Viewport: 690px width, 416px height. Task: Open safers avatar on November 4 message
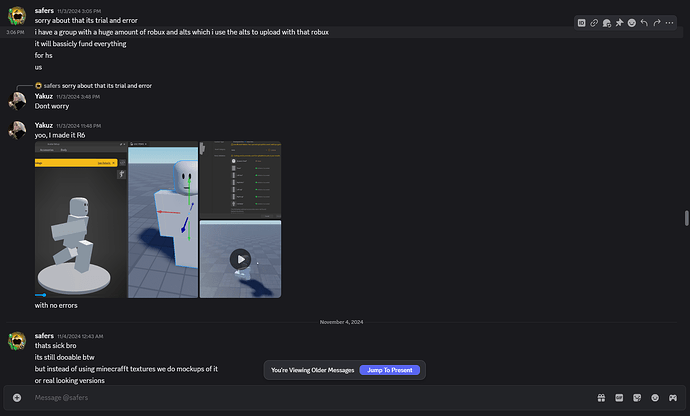(17, 341)
